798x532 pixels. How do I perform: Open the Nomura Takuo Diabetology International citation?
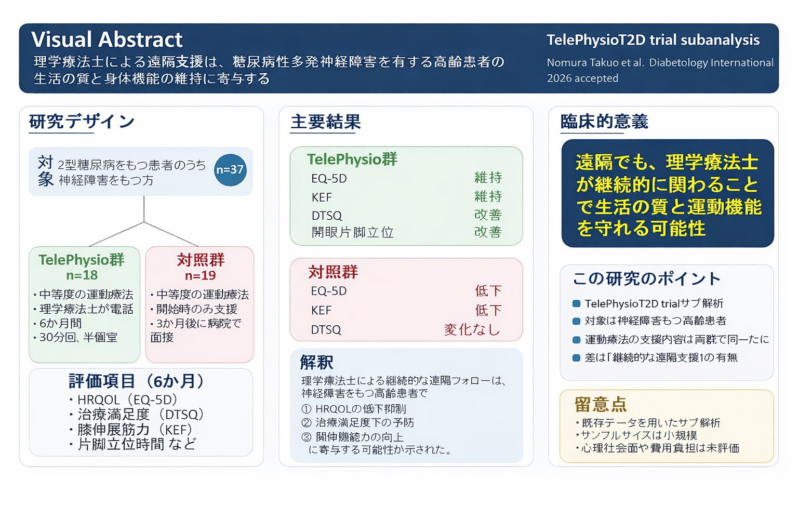[659, 70]
